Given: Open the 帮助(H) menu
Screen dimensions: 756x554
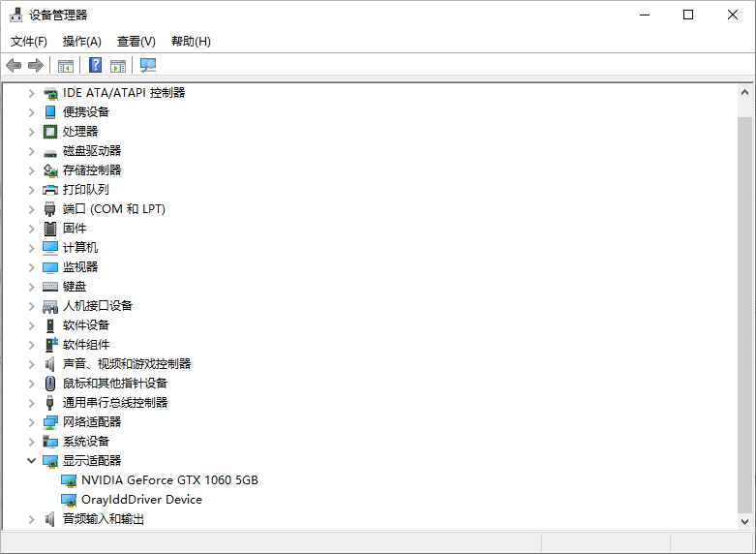Looking at the screenshot, I should tap(191, 42).
